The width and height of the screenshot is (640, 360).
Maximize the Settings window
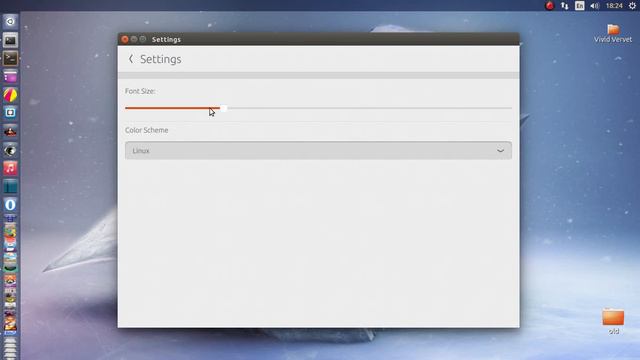point(143,39)
